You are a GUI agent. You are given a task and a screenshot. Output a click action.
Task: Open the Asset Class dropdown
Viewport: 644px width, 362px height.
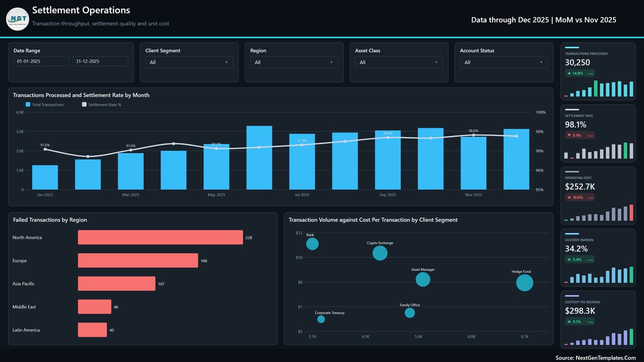[x=399, y=62]
